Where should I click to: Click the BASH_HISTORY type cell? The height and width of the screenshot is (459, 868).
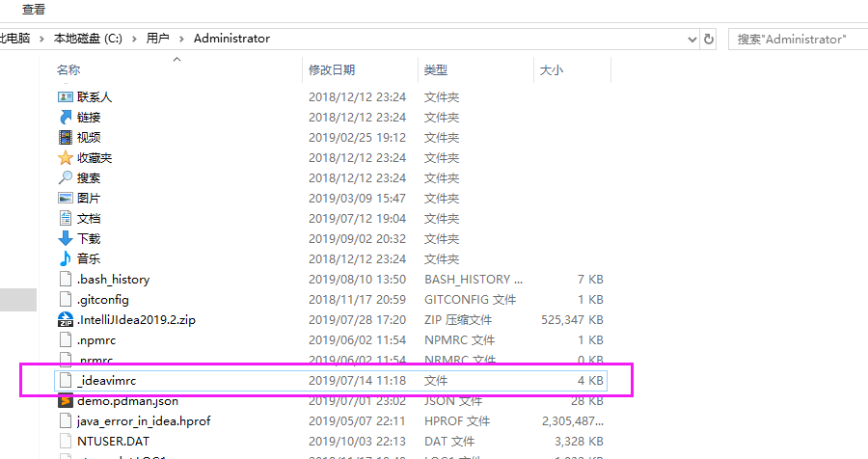pos(474,279)
